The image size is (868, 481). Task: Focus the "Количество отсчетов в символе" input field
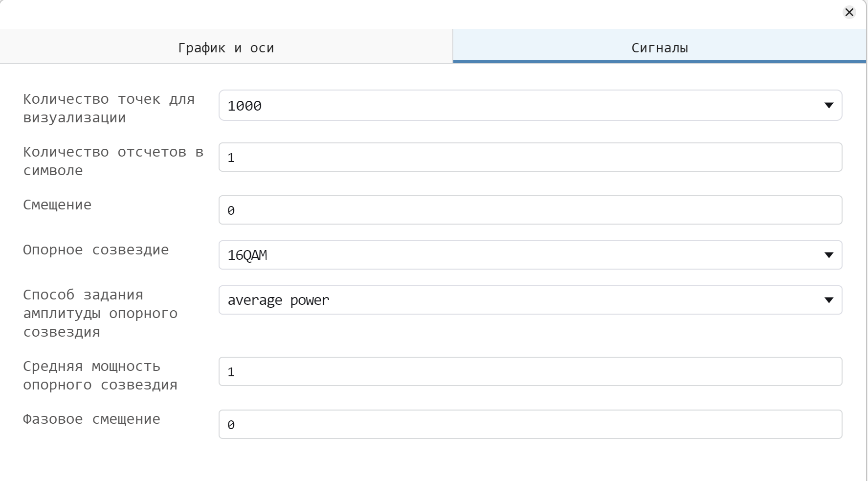[x=530, y=158]
